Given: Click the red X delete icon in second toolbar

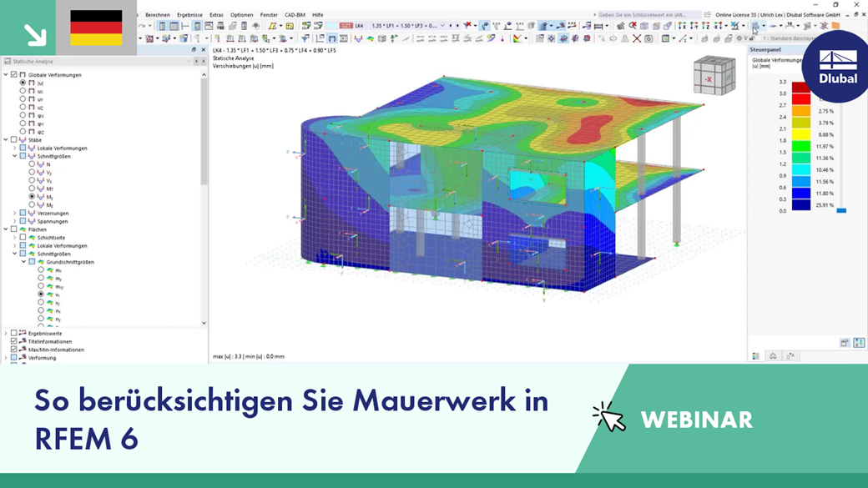Looking at the screenshot, I should click(x=637, y=38).
